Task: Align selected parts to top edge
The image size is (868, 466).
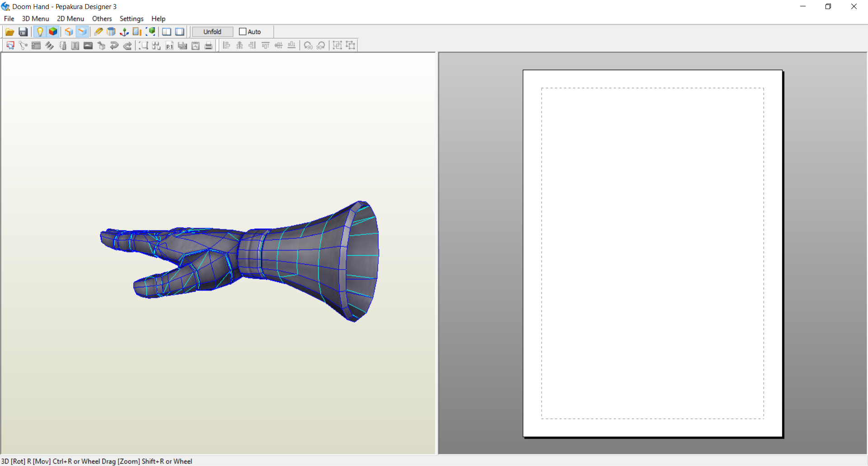Action: (x=265, y=45)
